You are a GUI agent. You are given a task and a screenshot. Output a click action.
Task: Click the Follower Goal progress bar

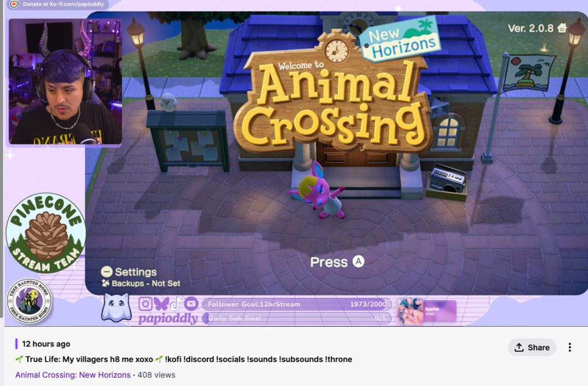[296, 304]
